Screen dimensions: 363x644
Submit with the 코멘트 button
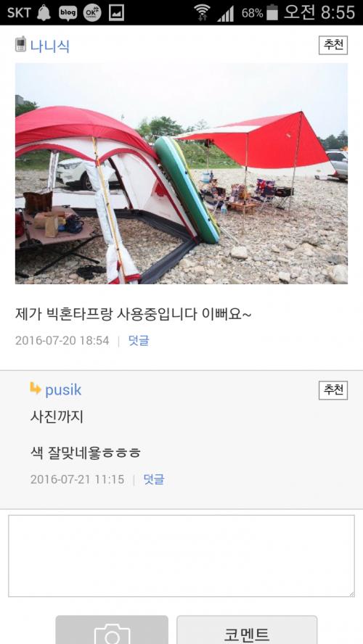point(247,630)
